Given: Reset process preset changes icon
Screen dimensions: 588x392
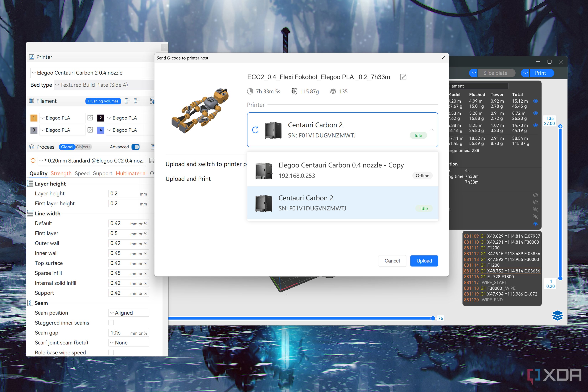Looking at the screenshot, I should tap(33, 161).
